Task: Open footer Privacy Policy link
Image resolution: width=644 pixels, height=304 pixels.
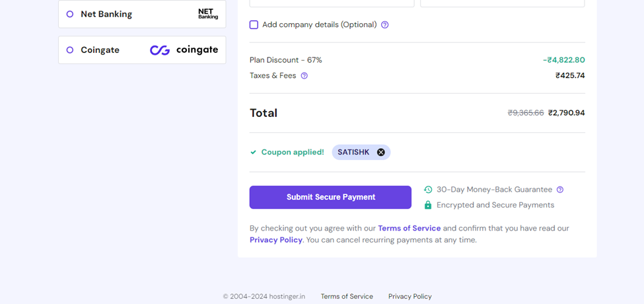Action: pos(410,296)
